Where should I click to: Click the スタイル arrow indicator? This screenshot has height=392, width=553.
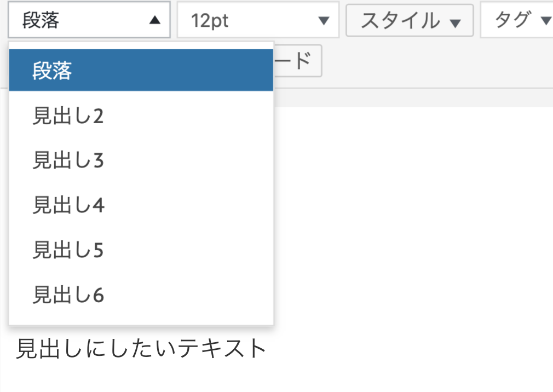point(456,23)
